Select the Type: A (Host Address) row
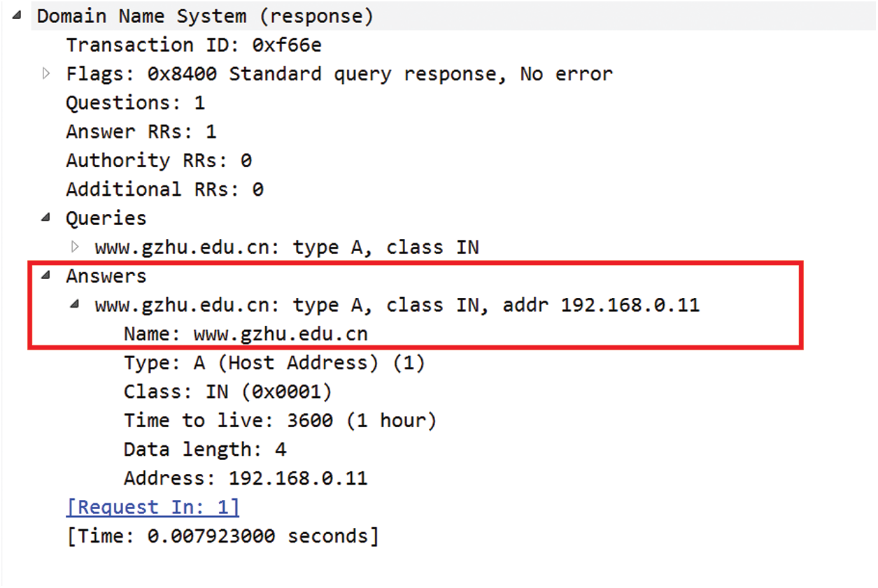878x588 pixels. coord(274,363)
